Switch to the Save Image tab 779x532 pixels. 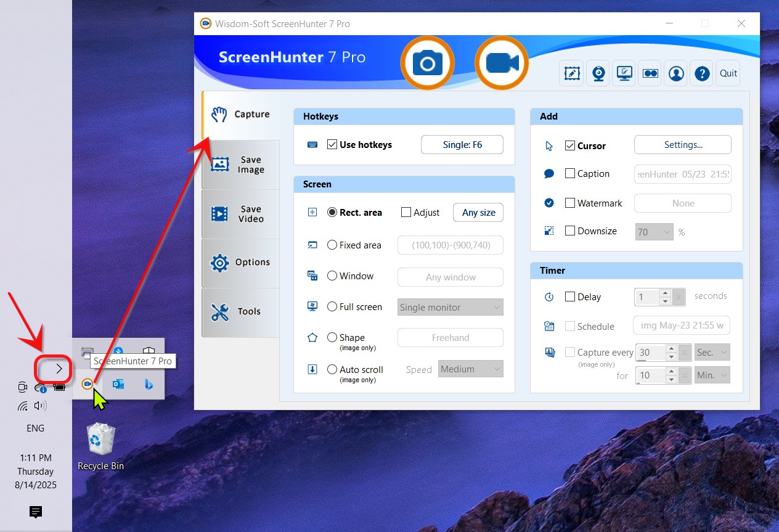pos(241,165)
